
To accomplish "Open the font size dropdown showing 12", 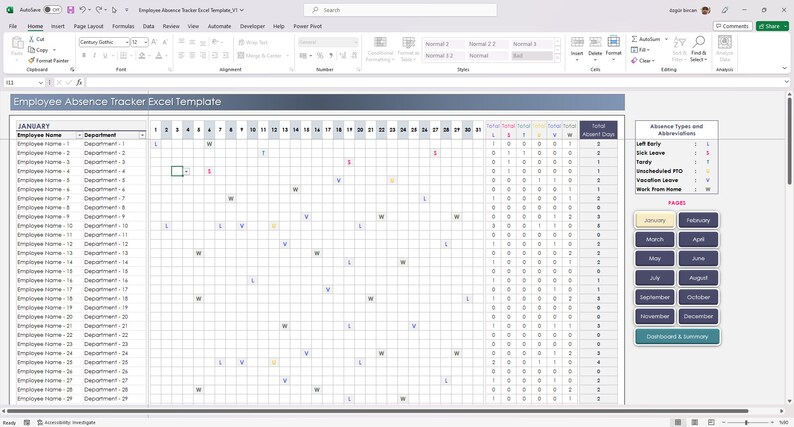I will [145, 42].
